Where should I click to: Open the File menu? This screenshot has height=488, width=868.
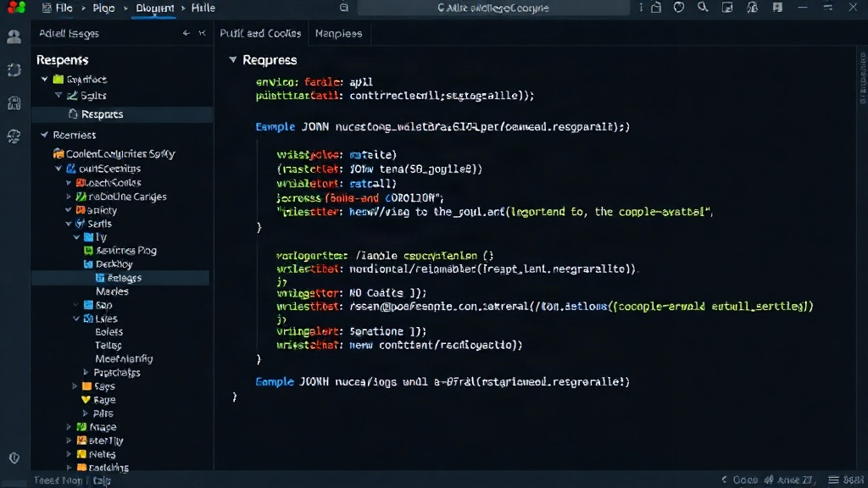64,8
